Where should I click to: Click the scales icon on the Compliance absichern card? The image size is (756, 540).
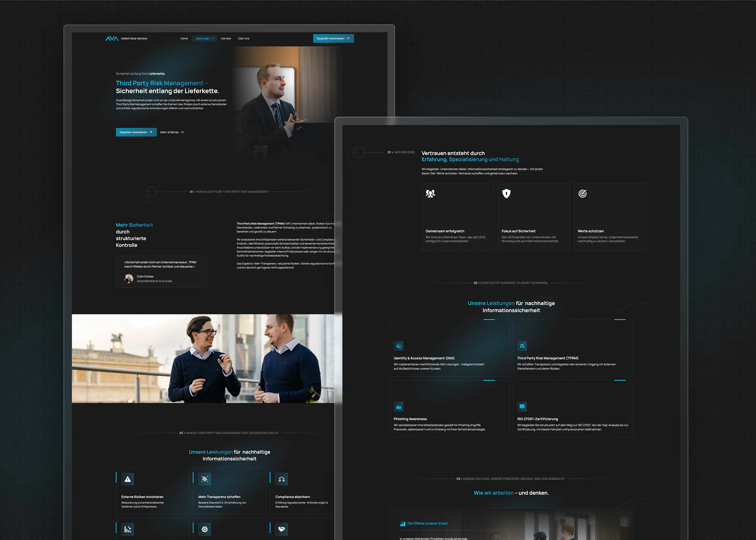click(281, 479)
